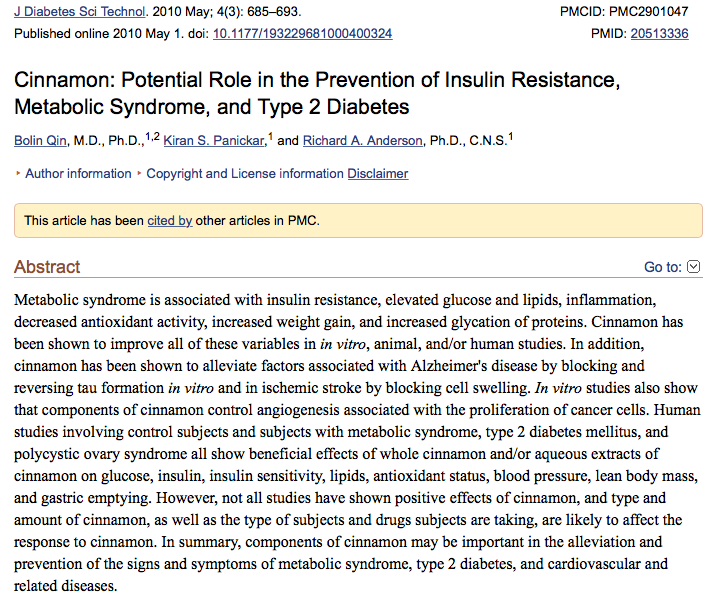Click the triangle before Author information

pos(18,174)
